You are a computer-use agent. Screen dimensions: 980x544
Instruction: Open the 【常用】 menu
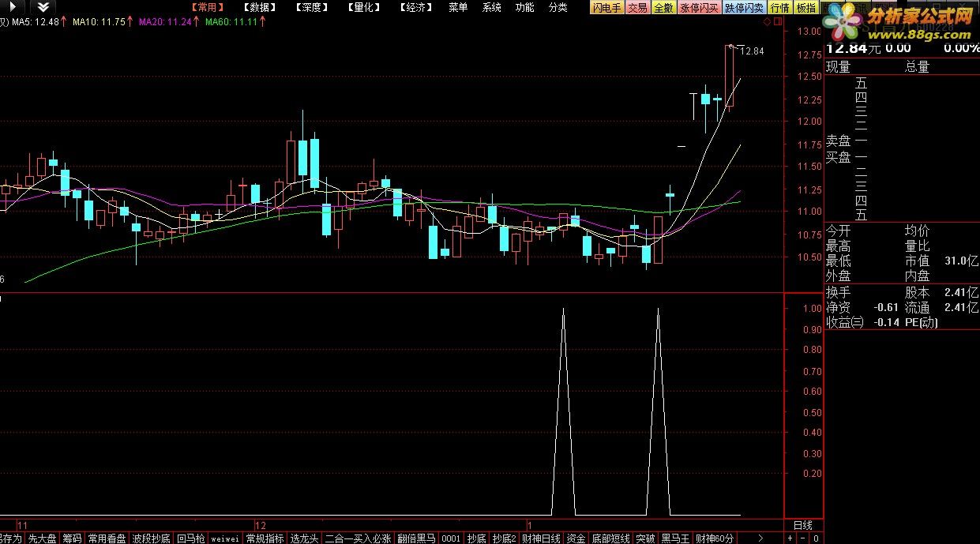pos(209,7)
